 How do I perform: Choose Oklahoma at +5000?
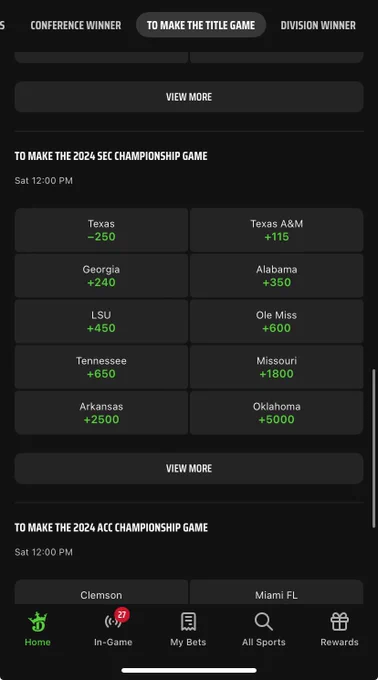coord(277,413)
